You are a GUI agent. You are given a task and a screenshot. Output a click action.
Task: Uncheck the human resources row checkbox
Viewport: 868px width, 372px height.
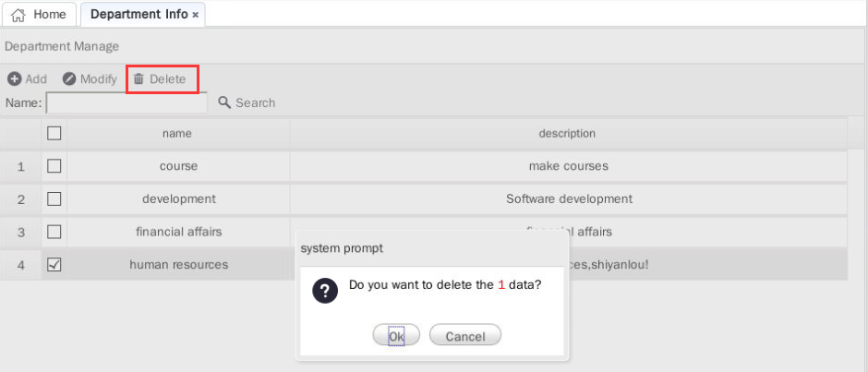[x=54, y=266]
